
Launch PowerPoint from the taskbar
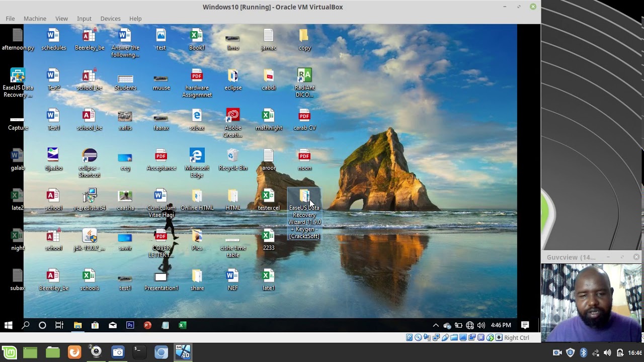[x=147, y=325]
